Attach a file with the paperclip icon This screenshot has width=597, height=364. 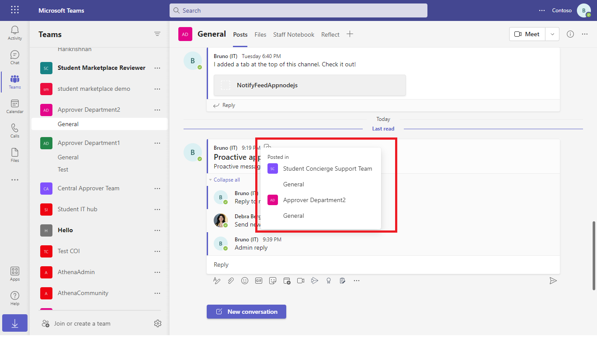pos(231,281)
